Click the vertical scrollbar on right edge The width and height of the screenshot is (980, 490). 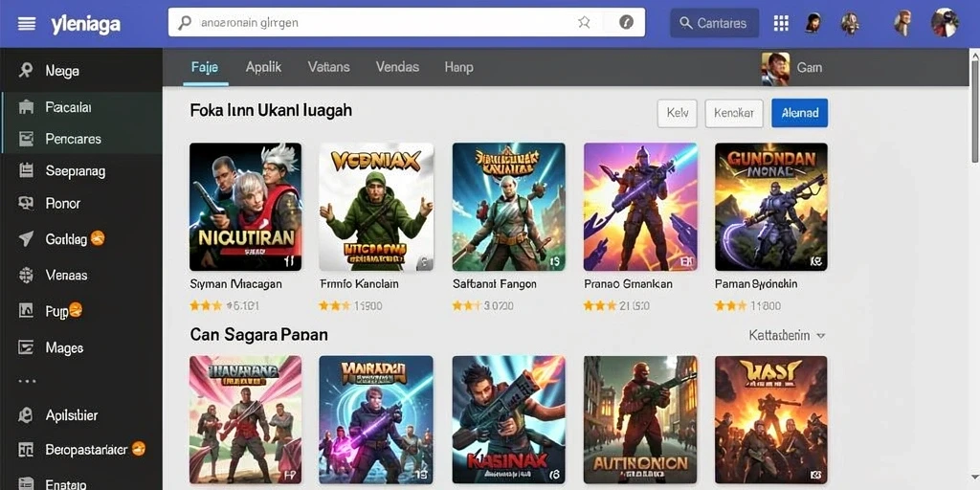pyautogui.click(x=974, y=109)
